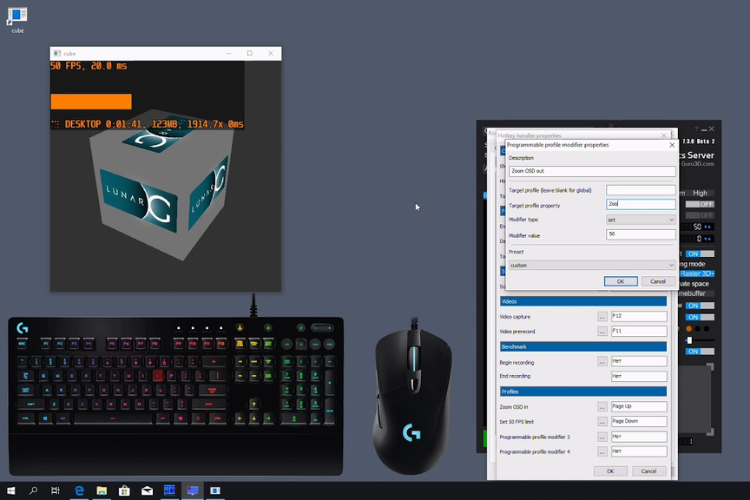Click the Target profile property field
750x500 pixels.
pos(640,204)
